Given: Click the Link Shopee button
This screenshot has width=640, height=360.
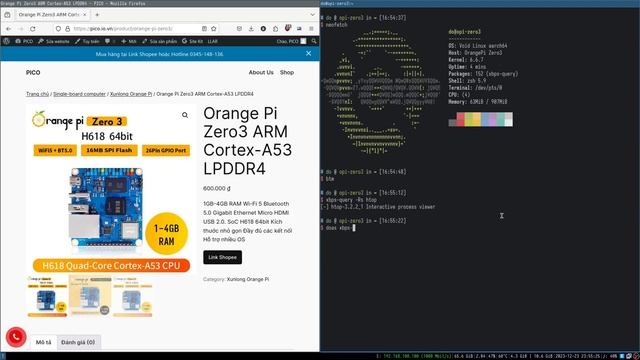Looking at the screenshot, I should (x=222, y=257).
